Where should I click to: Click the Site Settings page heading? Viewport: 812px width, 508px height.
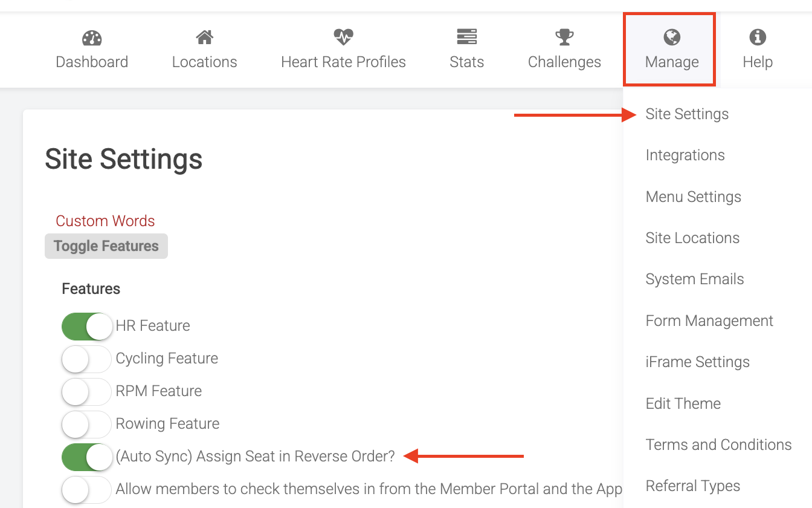(x=124, y=159)
